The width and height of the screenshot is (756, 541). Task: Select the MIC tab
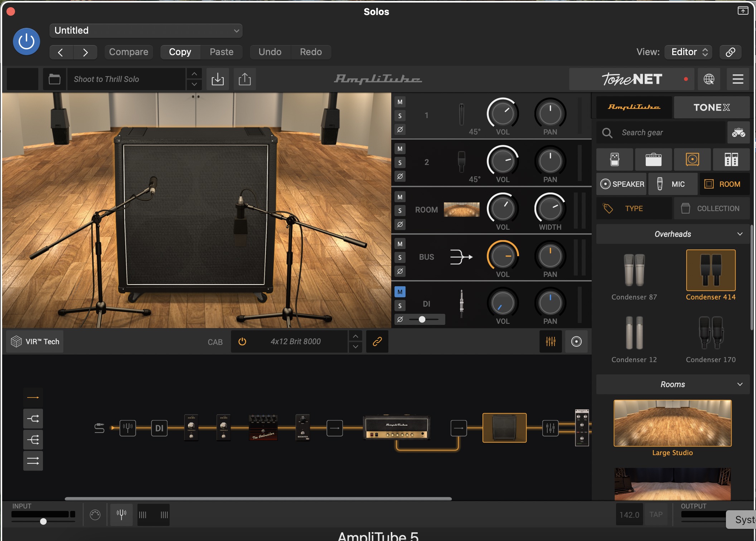(x=673, y=184)
